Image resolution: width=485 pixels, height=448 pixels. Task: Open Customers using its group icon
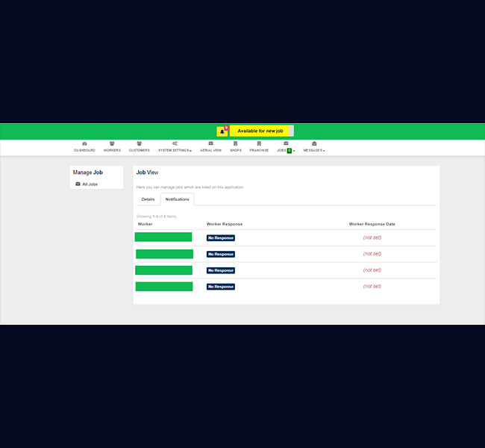pyautogui.click(x=139, y=143)
